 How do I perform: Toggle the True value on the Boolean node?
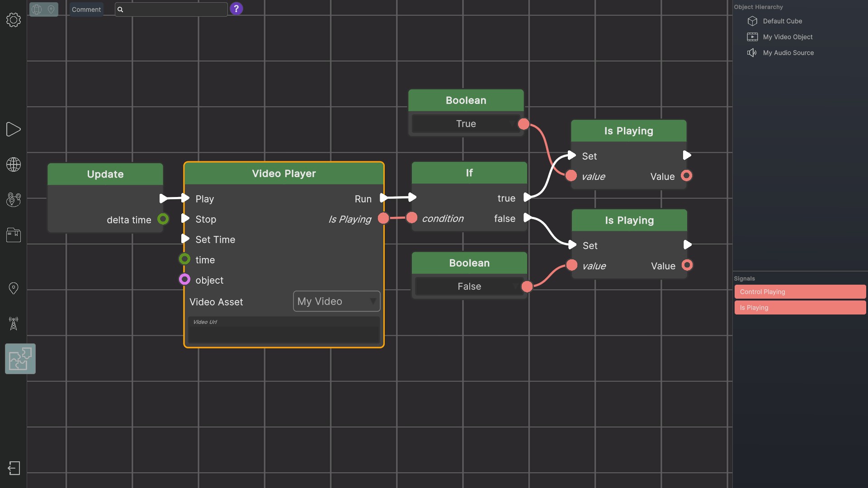coord(466,123)
